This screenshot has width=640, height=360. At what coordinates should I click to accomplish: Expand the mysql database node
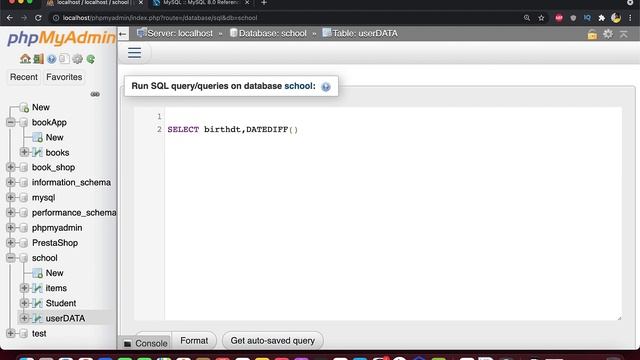click(x=11, y=197)
